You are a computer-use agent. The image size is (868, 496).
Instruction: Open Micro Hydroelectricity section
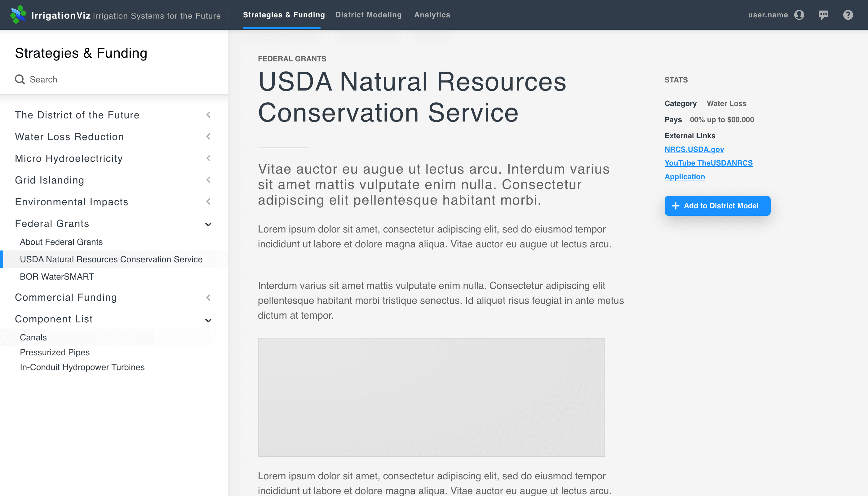pyautogui.click(x=69, y=158)
